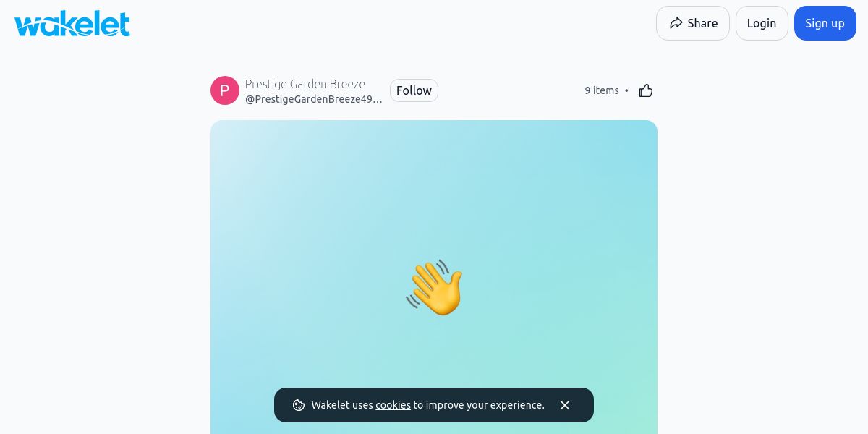868x434 pixels.
Task: Like the collection with thumbs-up icon
Action: [646, 90]
